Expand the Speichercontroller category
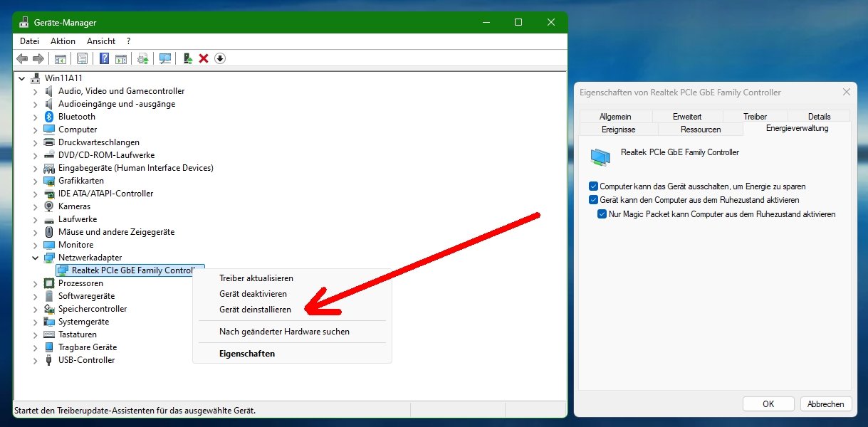The width and height of the screenshot is (868, 427). [x=36, y=309]
